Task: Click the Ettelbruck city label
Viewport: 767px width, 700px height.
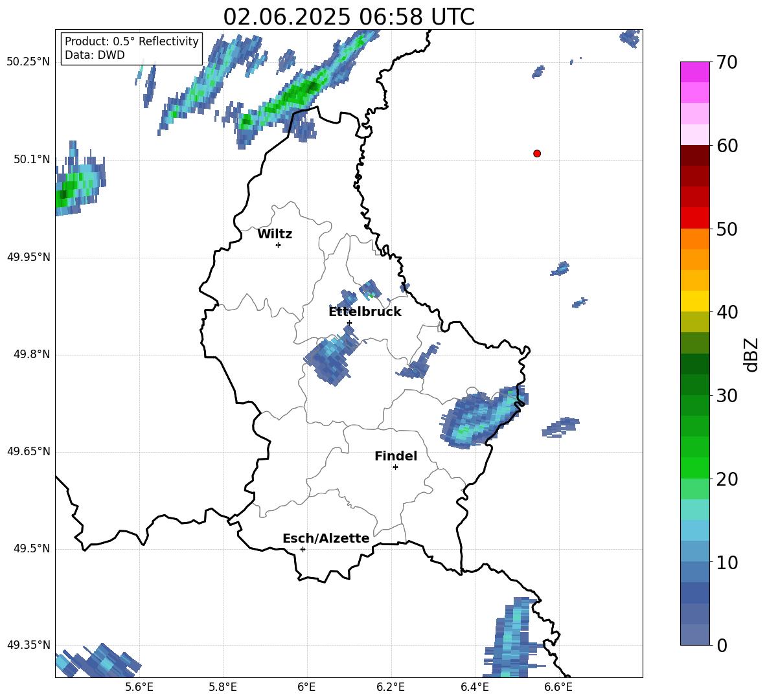Action: coord(365,311)
